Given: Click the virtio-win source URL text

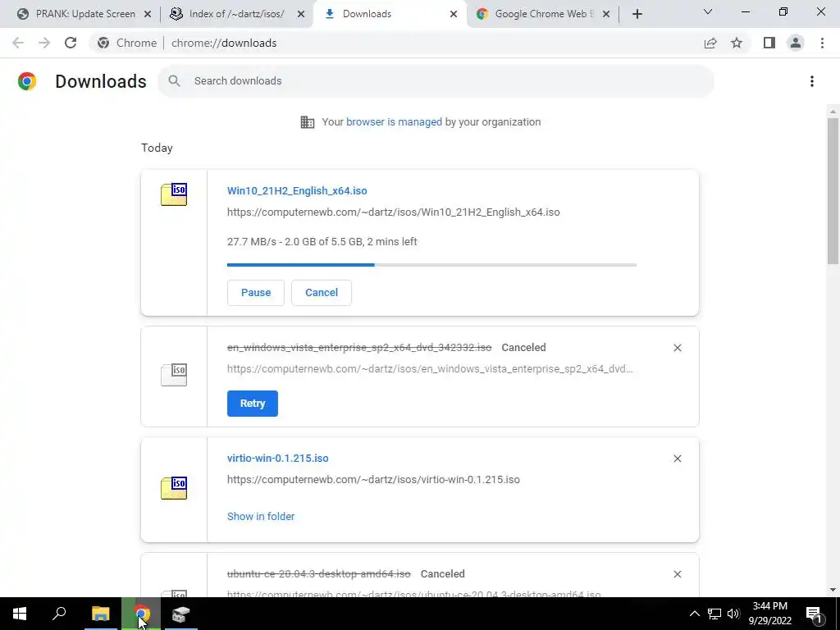Looking at the screenshot, I should 373,479.
